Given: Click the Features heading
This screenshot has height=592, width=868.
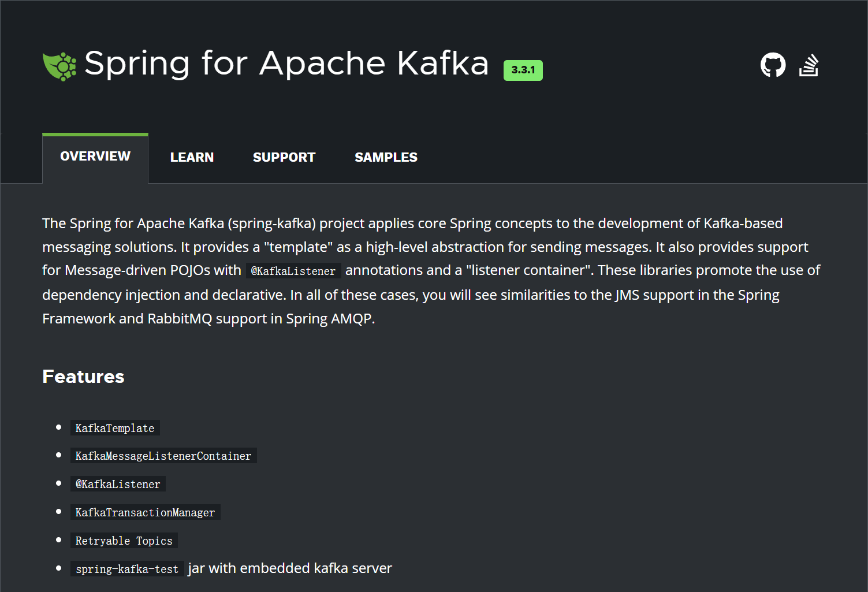Looking at the screenshot, I should [x=83, y=377].
